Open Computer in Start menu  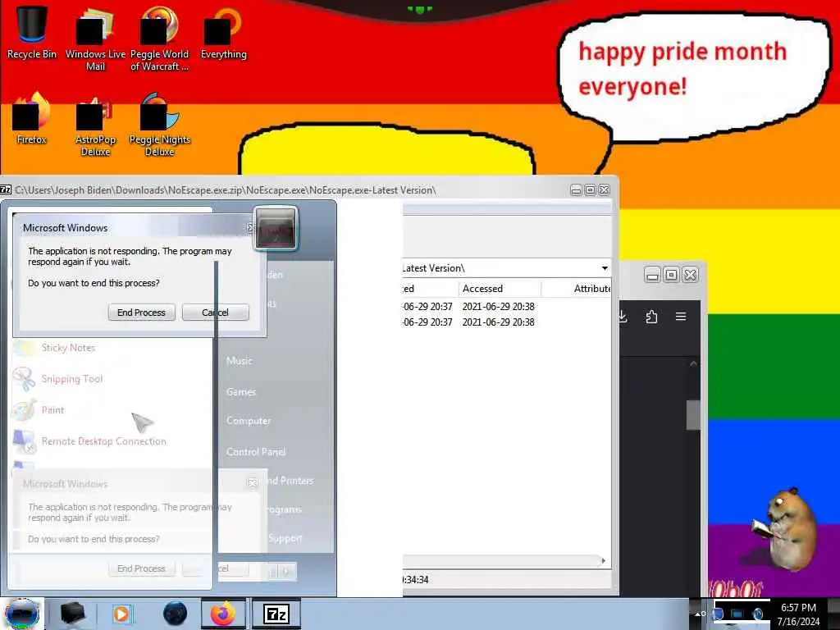pyautogui.click(x=249, y=421)
